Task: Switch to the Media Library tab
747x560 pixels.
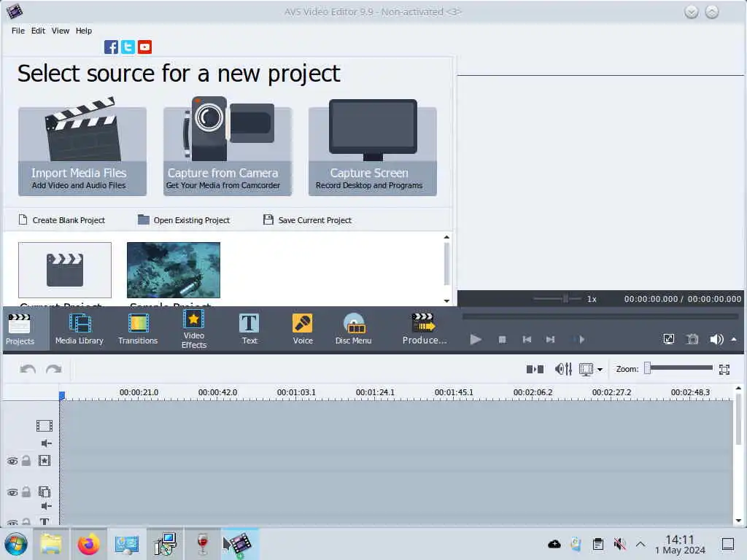Action: 79,330
